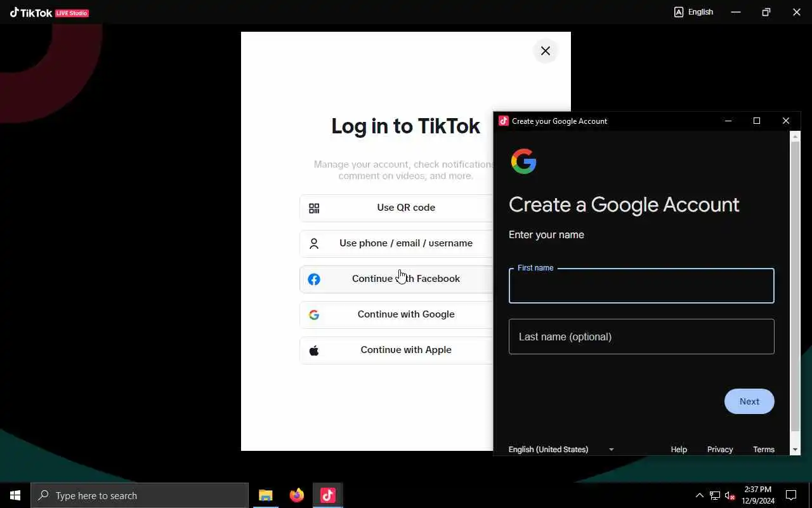Click the Type here to search box
The width and height of the screenshot is (812, 508).
pos(140,495)
